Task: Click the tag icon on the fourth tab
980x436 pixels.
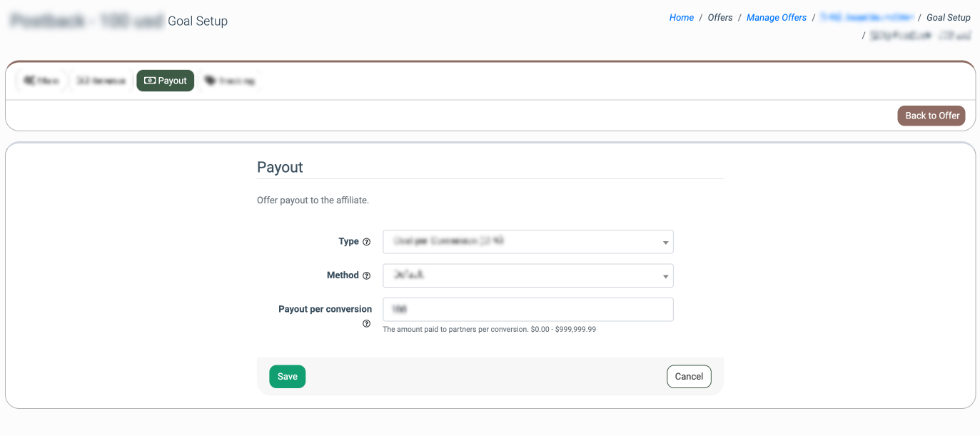Action: (x=210, y=81)
